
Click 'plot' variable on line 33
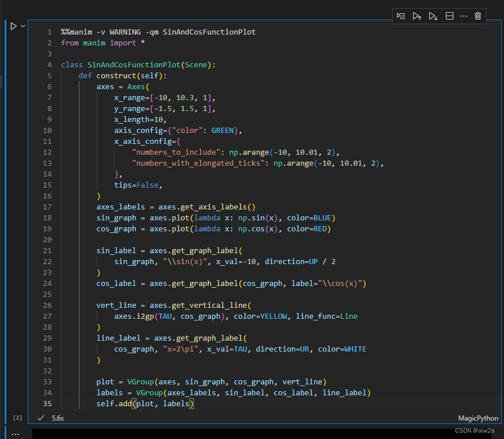(x=105, y=382)
